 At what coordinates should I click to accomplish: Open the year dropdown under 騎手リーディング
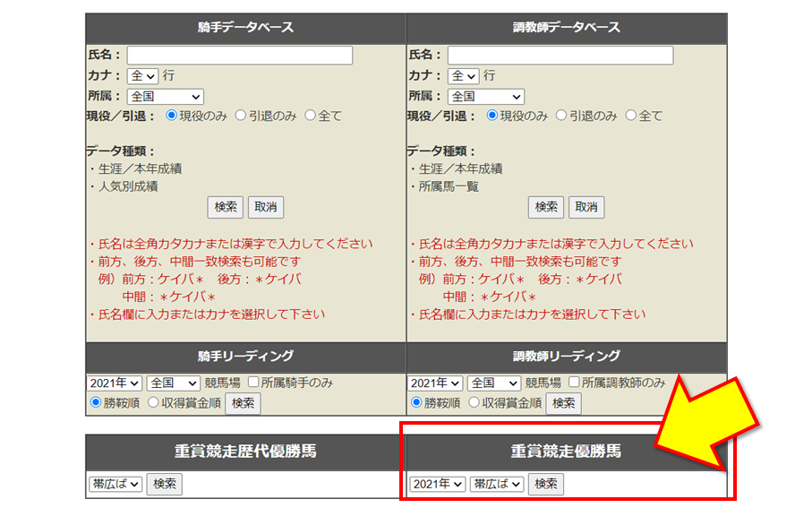pyautogui.click(x=115, y=383)
